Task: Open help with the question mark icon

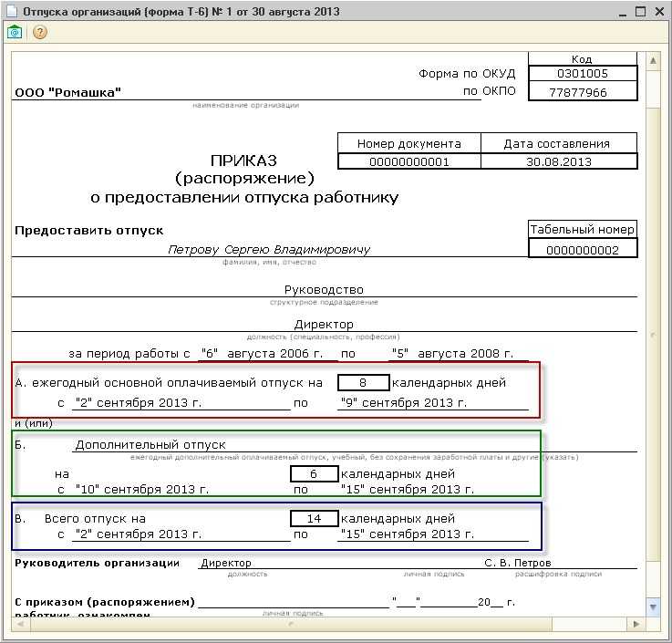Action: click(x=40, y=32)
